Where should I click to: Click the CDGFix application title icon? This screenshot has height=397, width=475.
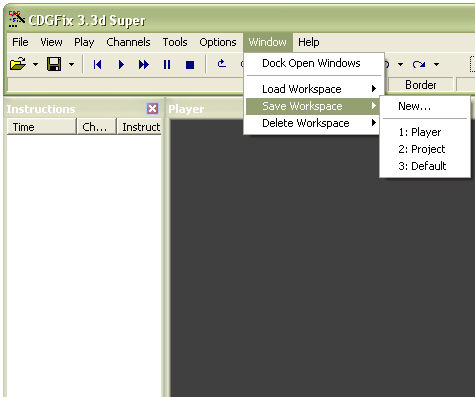coord(16,19)
